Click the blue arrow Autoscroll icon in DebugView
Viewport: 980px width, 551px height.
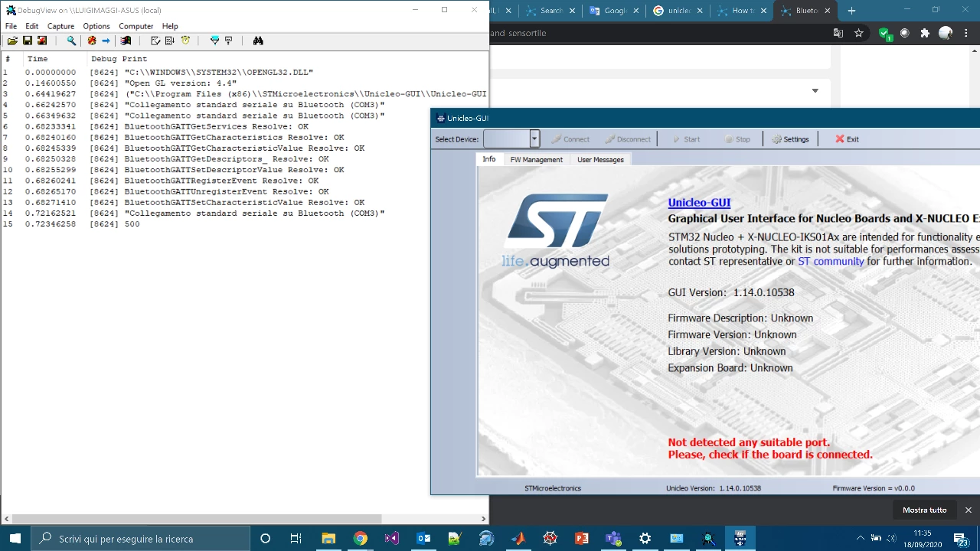106,41
